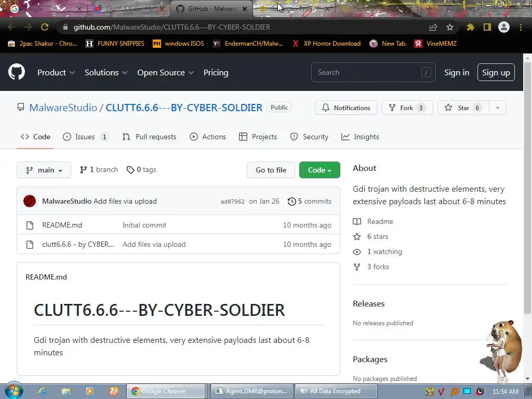Click the GitHub octocat logo
Viewport: 532px width, 399px height.
coord(17,72)
